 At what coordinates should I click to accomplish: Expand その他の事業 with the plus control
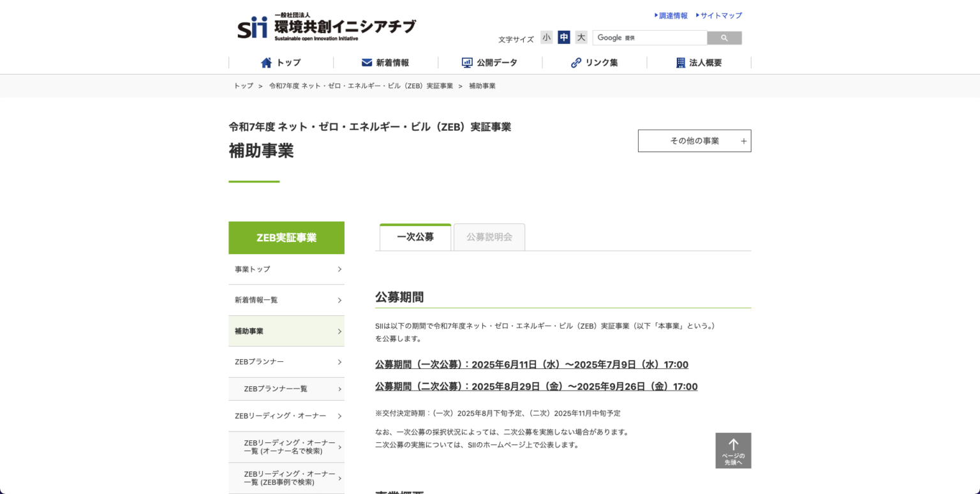tap(743, 140)
